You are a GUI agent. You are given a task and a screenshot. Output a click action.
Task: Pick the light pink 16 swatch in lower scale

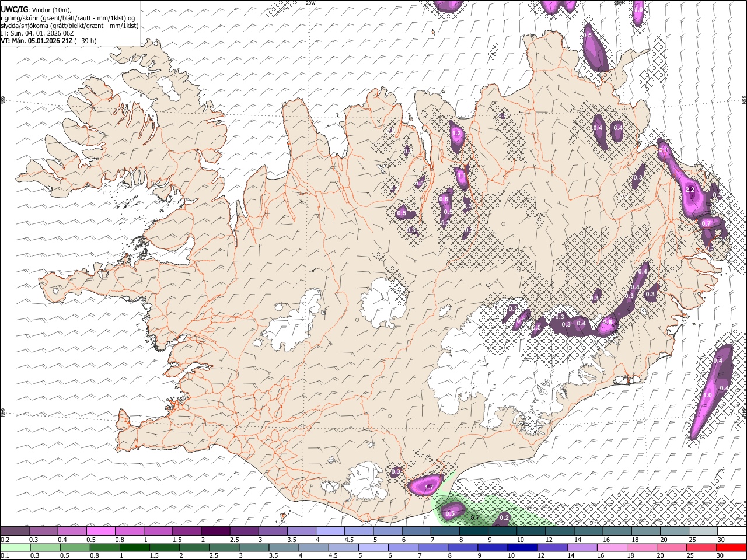(x=612, y=547)
